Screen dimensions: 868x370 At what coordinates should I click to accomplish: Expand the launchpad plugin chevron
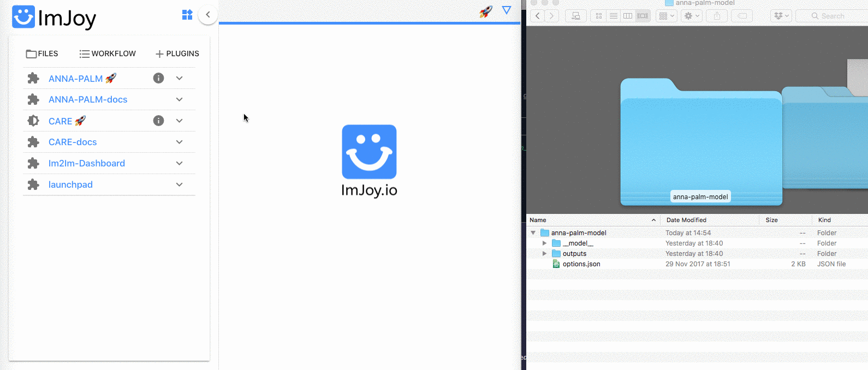179,184
